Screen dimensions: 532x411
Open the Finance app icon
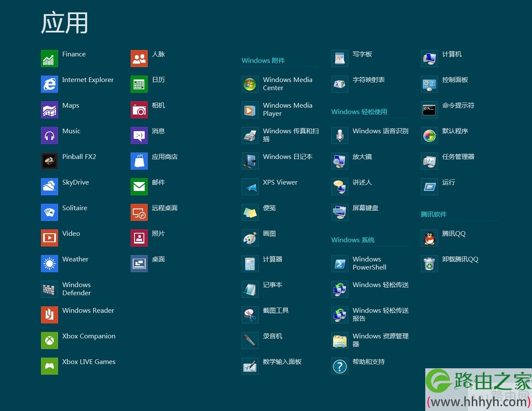[50, 59]
